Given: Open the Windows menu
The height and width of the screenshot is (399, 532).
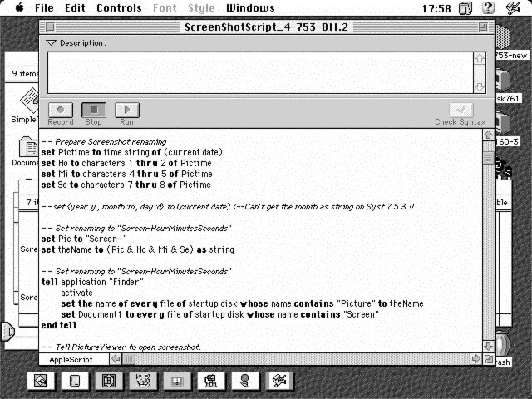Looking at the screenshot, I should click(250, 8).
